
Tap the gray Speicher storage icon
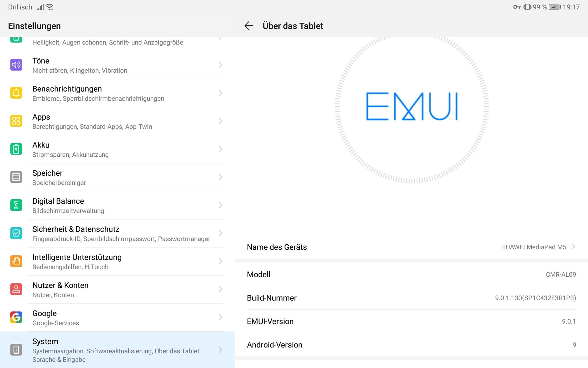(x=16, y=177)
